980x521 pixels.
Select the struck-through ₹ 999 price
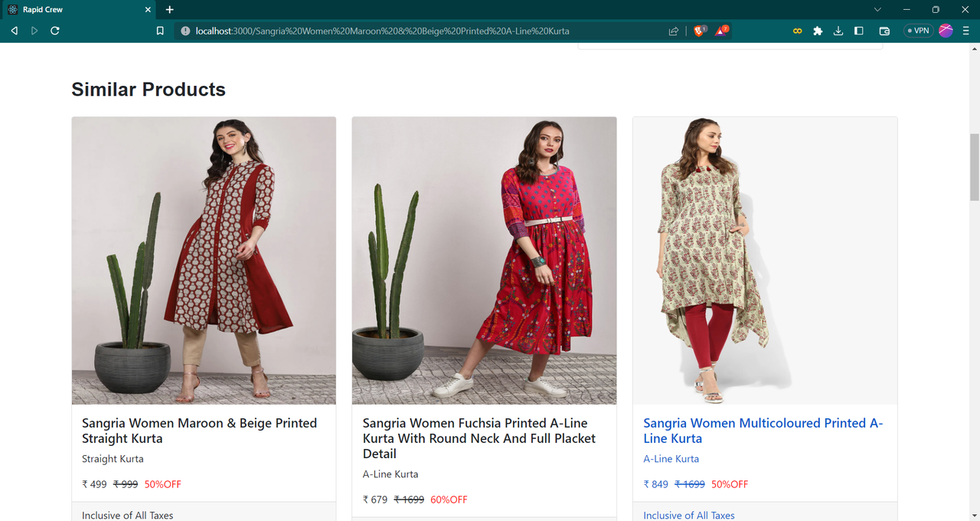point(126,484)
